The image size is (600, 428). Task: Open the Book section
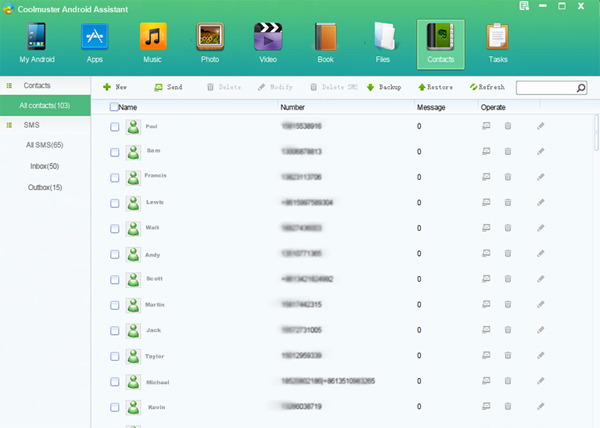coord(325,43)
